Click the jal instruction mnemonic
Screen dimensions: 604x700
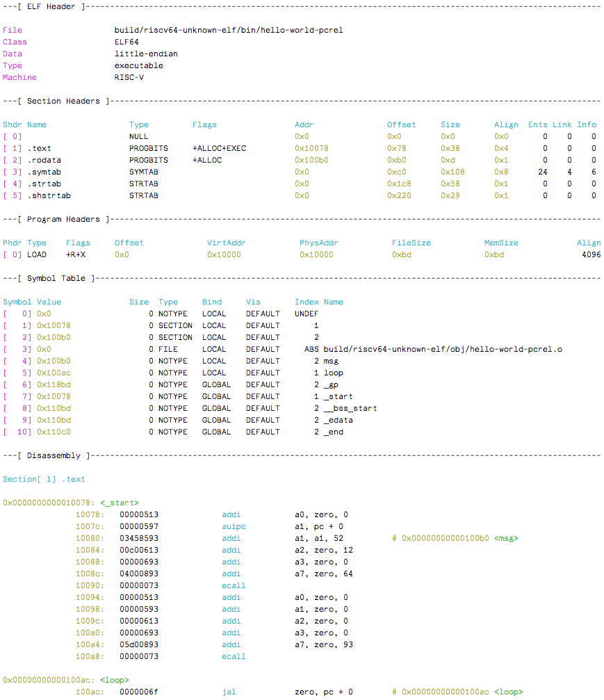click(229, 692)
